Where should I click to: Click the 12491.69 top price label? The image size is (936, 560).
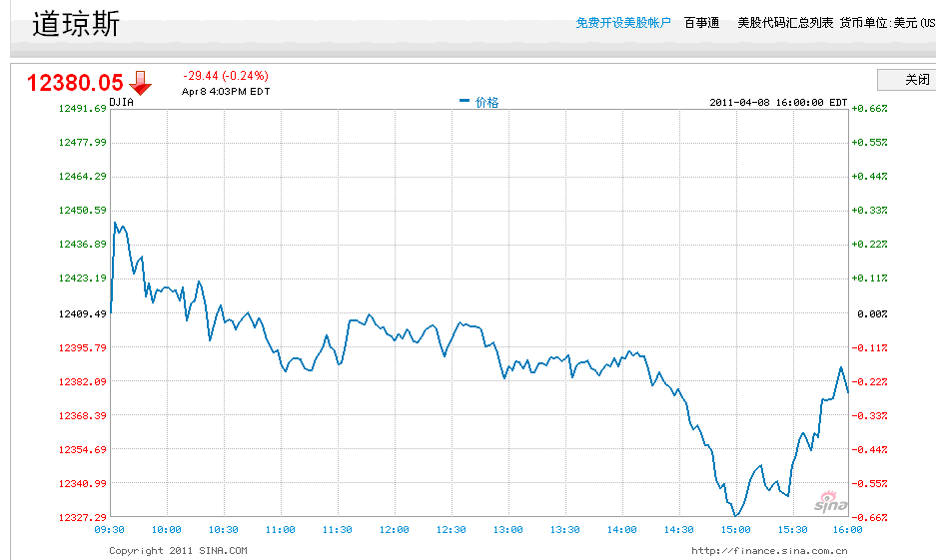click(83, 108)
